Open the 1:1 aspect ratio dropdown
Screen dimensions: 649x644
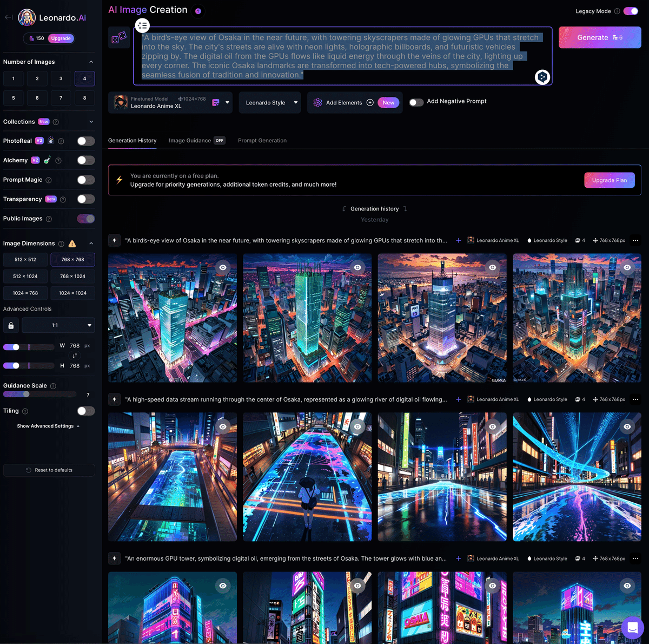click(x=58, y=325)
